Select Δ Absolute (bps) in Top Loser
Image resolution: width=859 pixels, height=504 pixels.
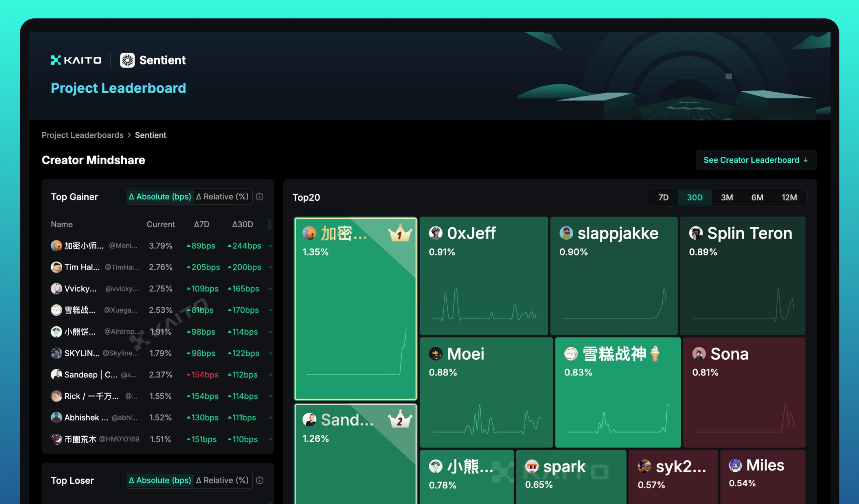click(x=159, y=480)
